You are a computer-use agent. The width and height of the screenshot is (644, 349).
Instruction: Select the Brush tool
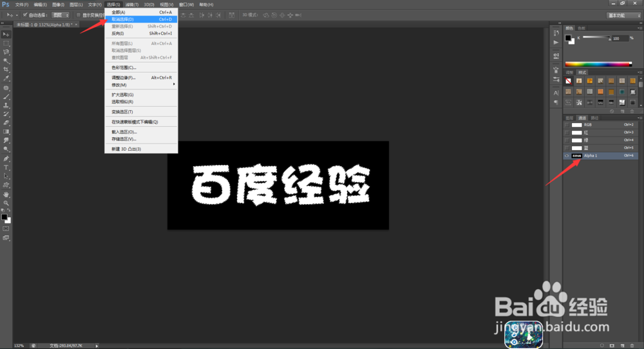pyautogui.click(x=6, y=97)
